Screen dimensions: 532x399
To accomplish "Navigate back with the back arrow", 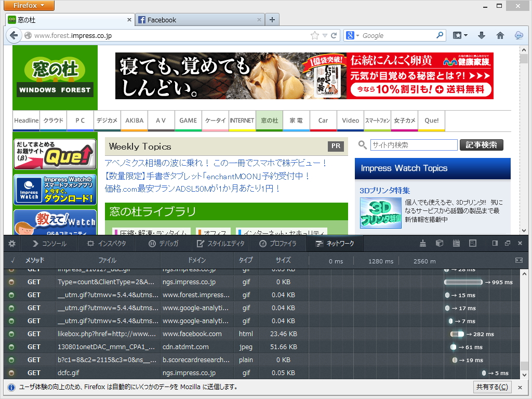I will coord(14,35).
